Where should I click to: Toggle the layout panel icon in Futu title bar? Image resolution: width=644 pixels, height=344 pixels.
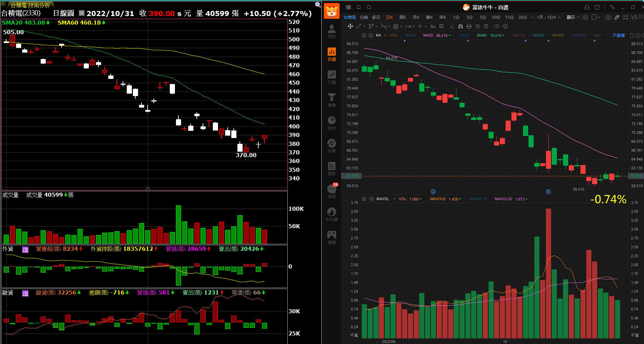tap(348, 7)
